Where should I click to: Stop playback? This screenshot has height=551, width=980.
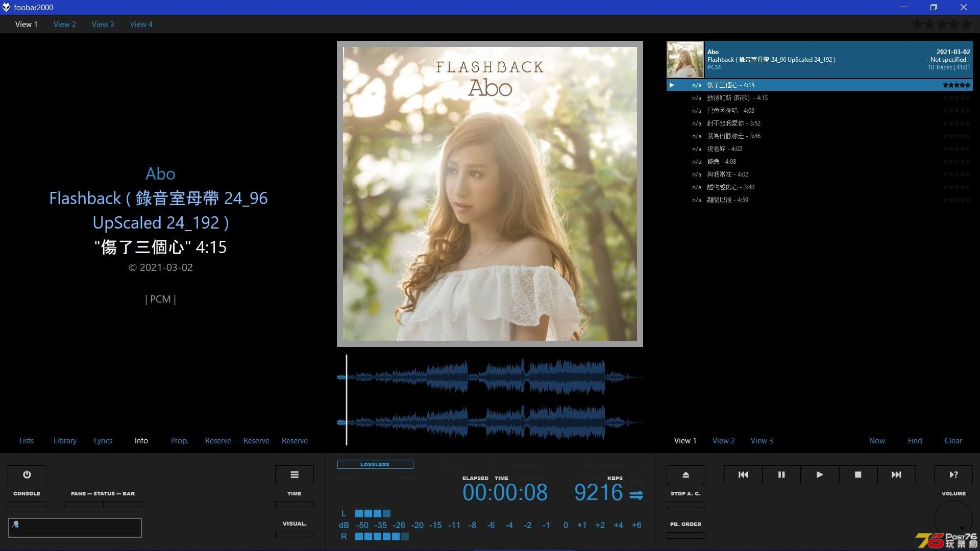coord(858,474)
